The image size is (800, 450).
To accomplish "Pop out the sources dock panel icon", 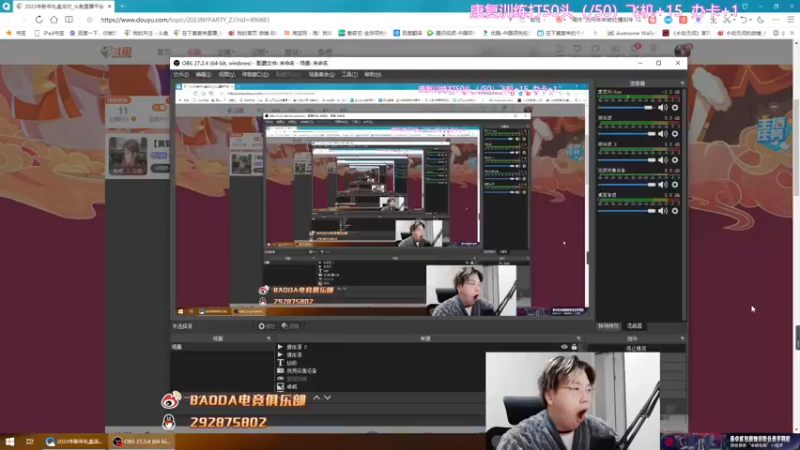I will click(x=578, y=338).
